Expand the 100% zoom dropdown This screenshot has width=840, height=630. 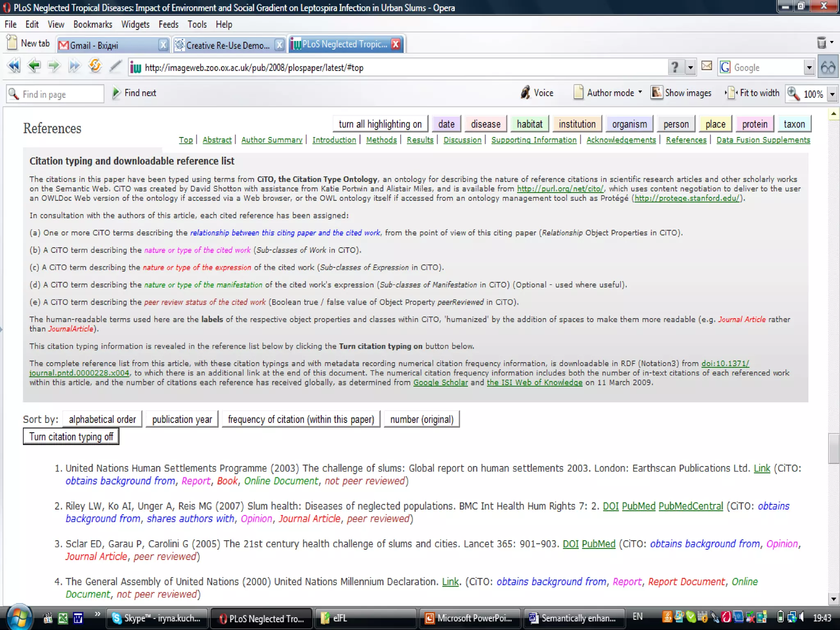(832, 94)
